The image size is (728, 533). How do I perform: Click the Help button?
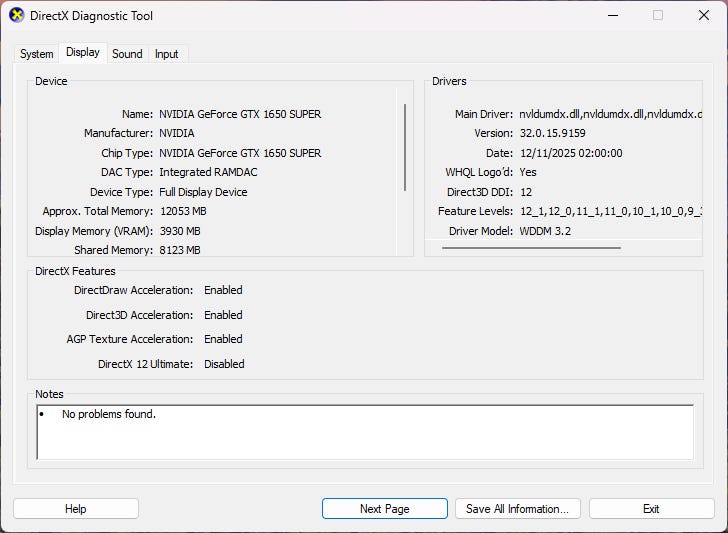[76, 509]
